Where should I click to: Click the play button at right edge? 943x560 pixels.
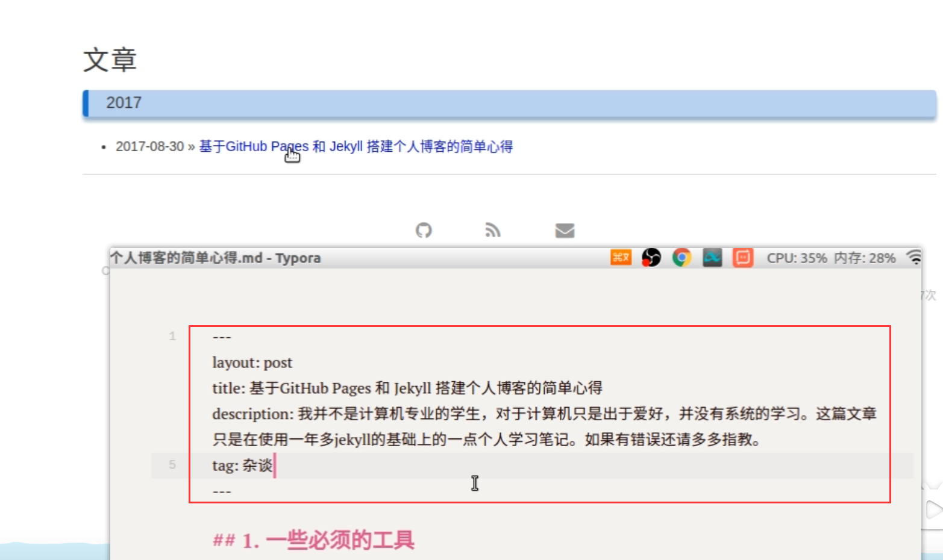pos(933,510)
